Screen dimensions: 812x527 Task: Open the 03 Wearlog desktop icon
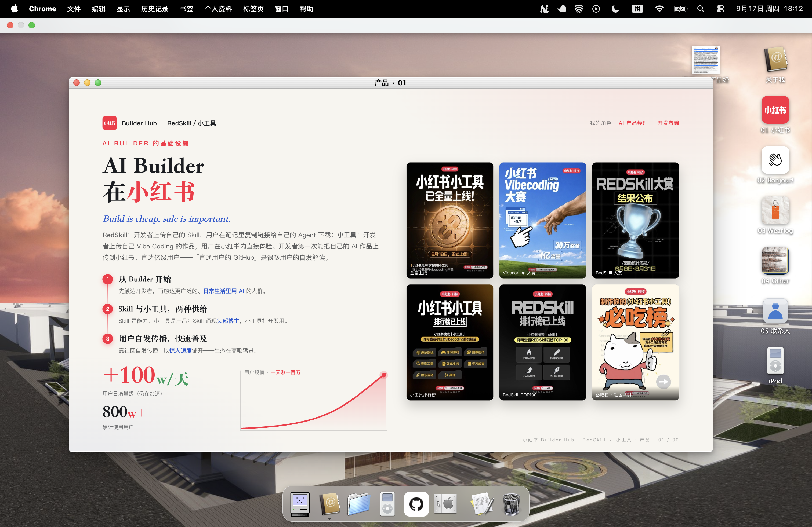click(775, 210)
